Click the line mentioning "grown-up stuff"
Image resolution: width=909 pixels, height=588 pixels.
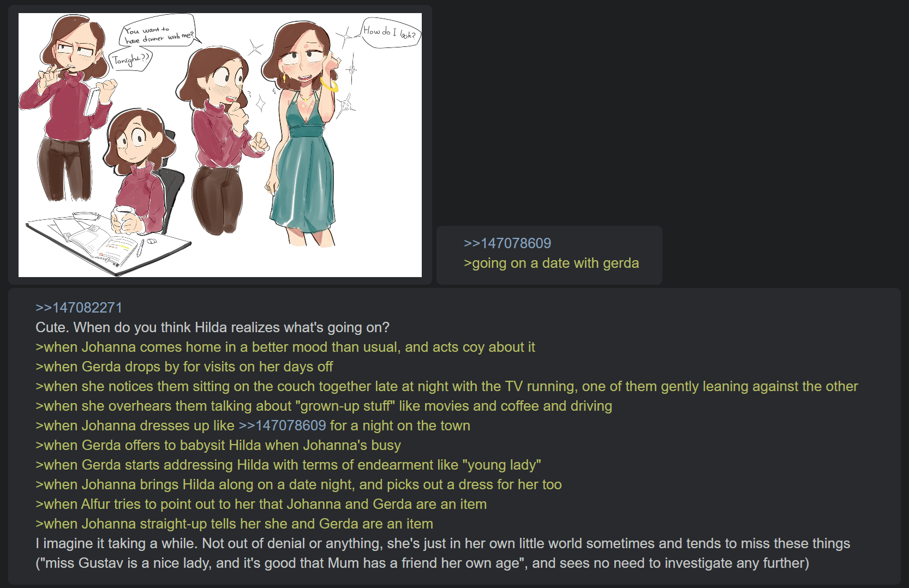(324, 406)
